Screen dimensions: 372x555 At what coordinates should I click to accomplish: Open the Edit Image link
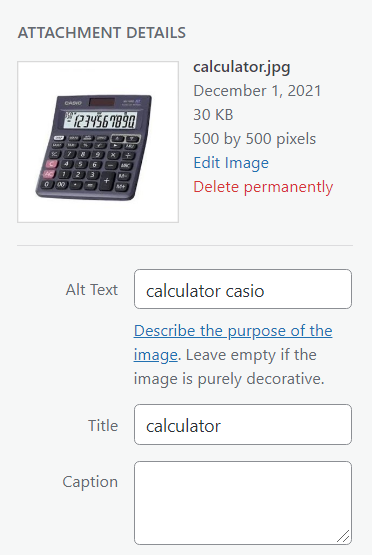231,163
